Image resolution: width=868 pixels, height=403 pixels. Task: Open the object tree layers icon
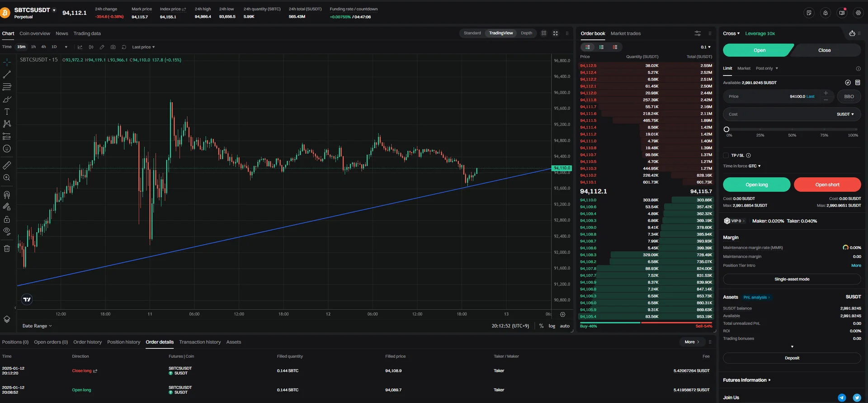tap(7, 319)
